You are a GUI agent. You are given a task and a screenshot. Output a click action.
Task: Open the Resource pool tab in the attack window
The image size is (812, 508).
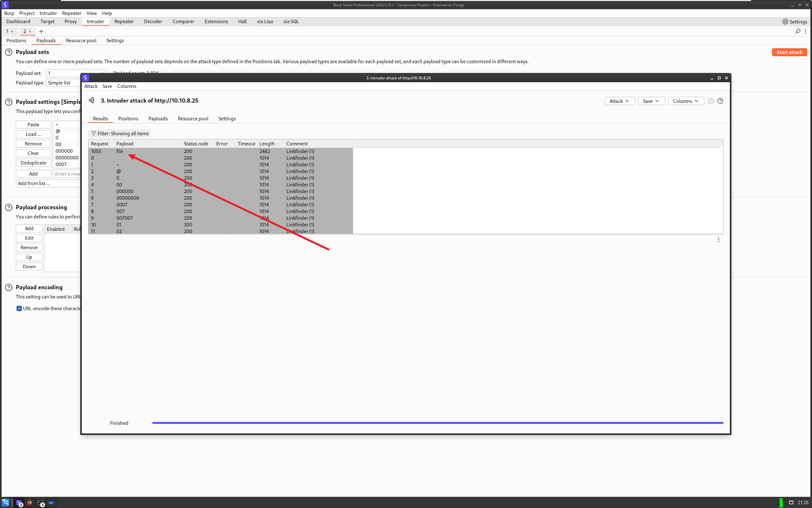[x=193, y=119]
